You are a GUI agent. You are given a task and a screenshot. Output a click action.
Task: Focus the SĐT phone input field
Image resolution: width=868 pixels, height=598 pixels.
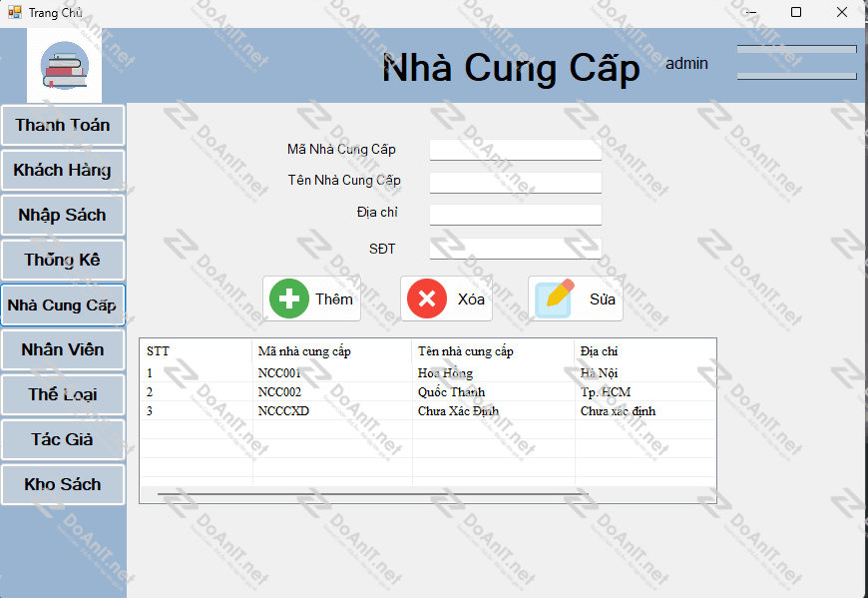pos(515,249)
